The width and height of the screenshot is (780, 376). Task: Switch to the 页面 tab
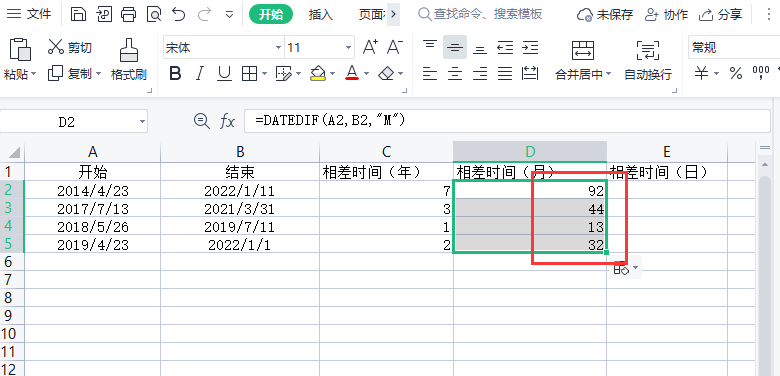tap(372, 14)
